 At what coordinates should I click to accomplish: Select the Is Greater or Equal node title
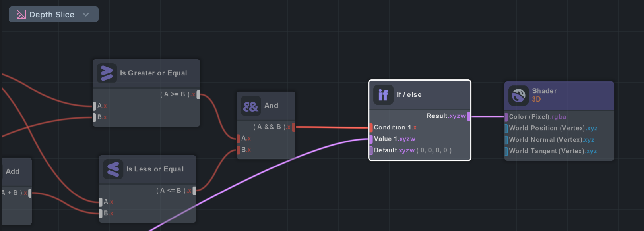point(153,73)
